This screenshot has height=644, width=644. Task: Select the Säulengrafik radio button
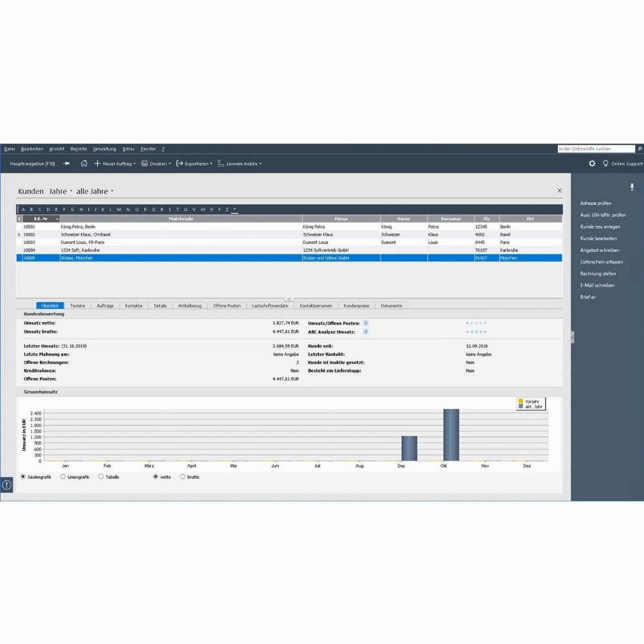[23, 477]
